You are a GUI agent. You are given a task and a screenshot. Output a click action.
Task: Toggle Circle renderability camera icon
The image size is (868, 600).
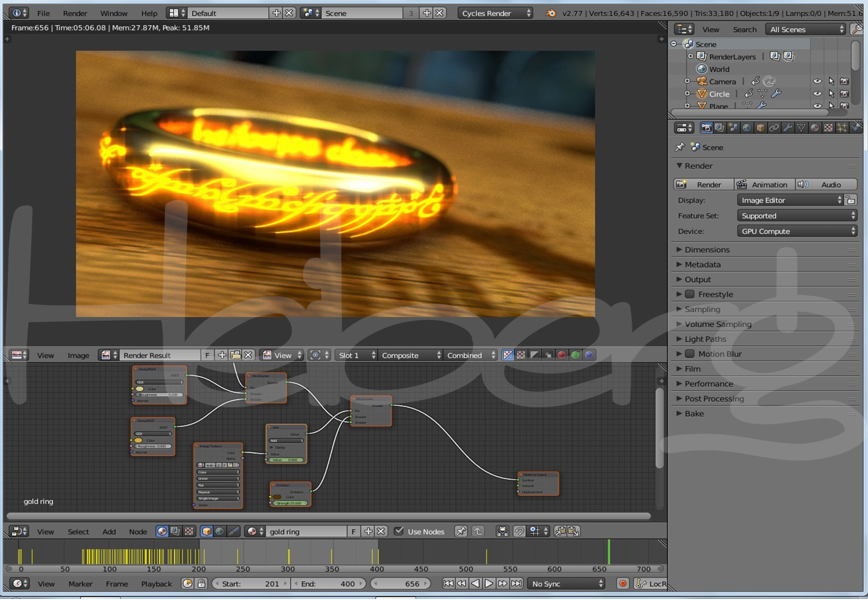[x=845, y=94]
